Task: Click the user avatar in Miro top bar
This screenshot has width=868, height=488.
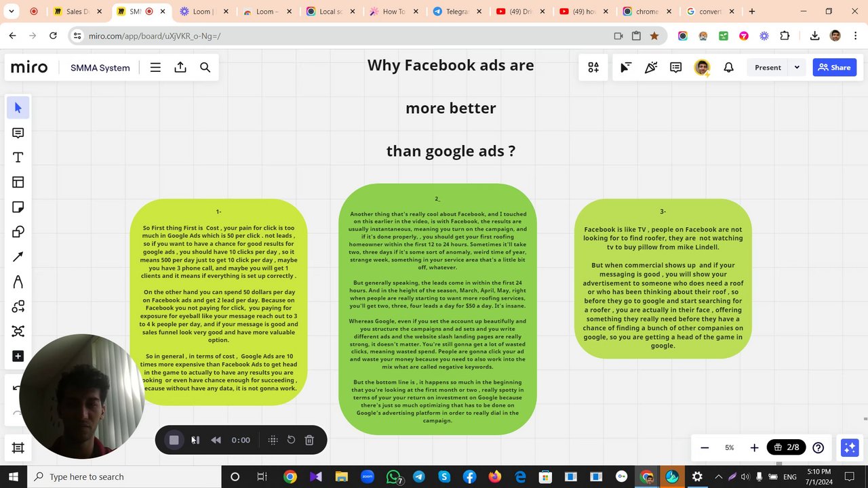Action: pyautogui.click(x=703, y=67)
